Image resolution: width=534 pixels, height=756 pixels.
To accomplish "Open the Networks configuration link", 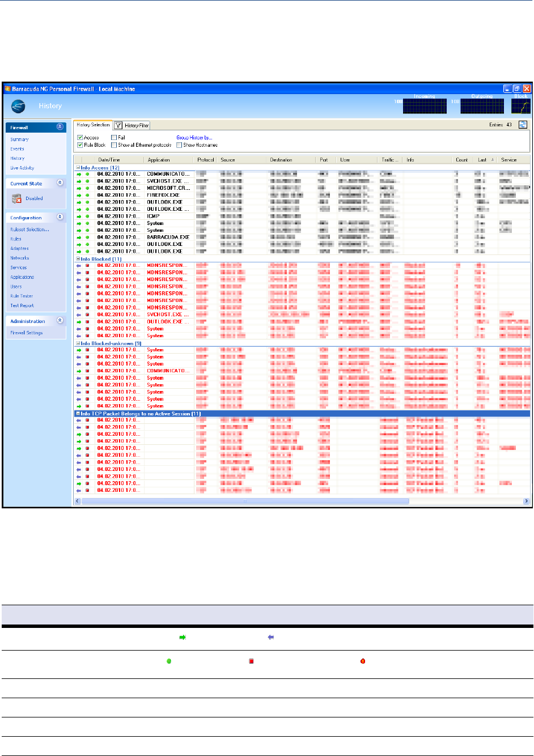I will (20, 258).
